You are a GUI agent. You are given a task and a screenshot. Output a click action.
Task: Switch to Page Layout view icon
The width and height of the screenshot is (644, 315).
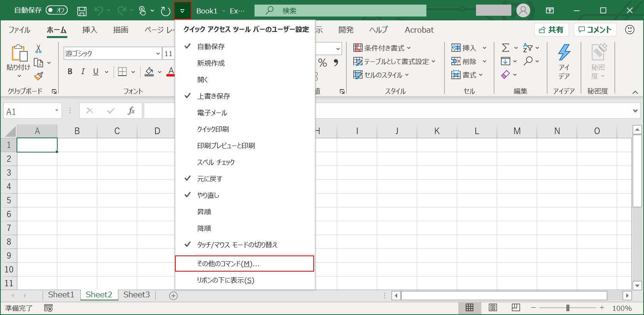pyautogui.click(x=493, y=308)
